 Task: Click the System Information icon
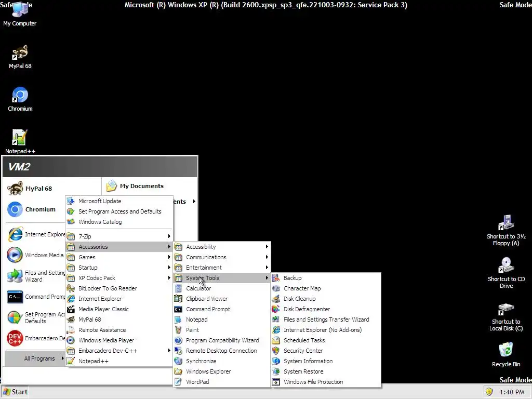[276, 361]
